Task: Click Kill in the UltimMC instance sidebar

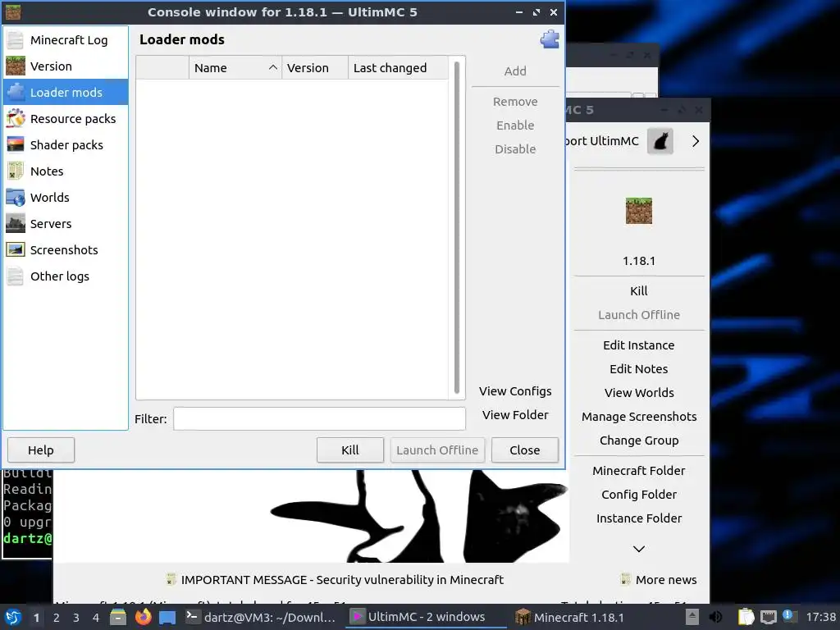Action: (639, 291)
